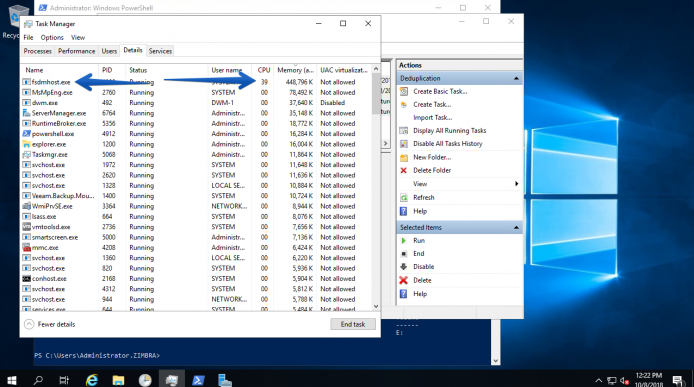Click Create Basic Task icon in Actions
Screen dimensions: 694x387
[x=404, y=92]
